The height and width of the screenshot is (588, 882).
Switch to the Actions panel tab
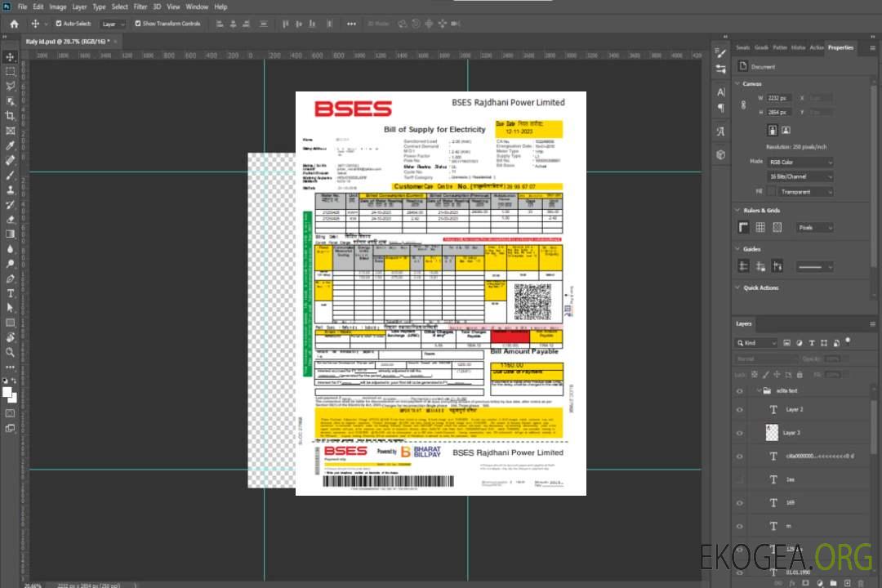click(x=816, y=47)
